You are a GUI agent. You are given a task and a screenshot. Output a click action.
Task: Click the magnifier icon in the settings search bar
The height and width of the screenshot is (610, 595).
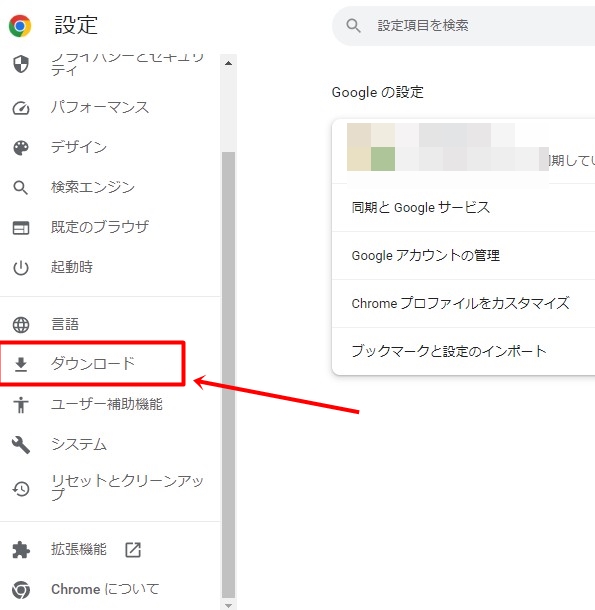353,26
